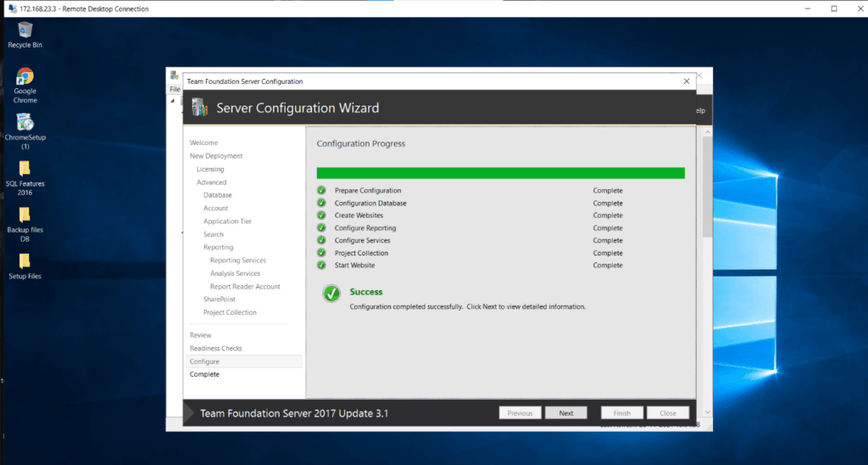Select the SQL Features 2016 folder
Screen dimensions: 868x465
(25, 177)
